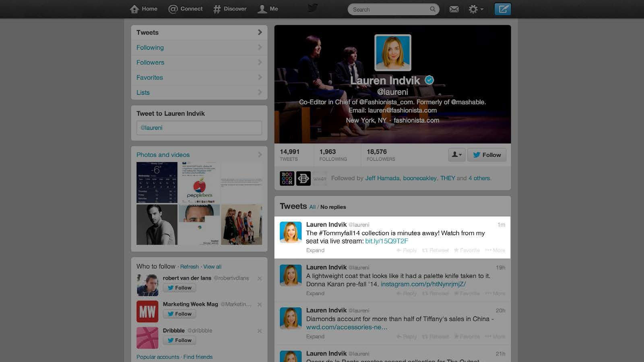Open More options on #Tommyfall14 tweet
Image resolution: width=644 pixels, height=362 pixels.
[x=495, y=250]
